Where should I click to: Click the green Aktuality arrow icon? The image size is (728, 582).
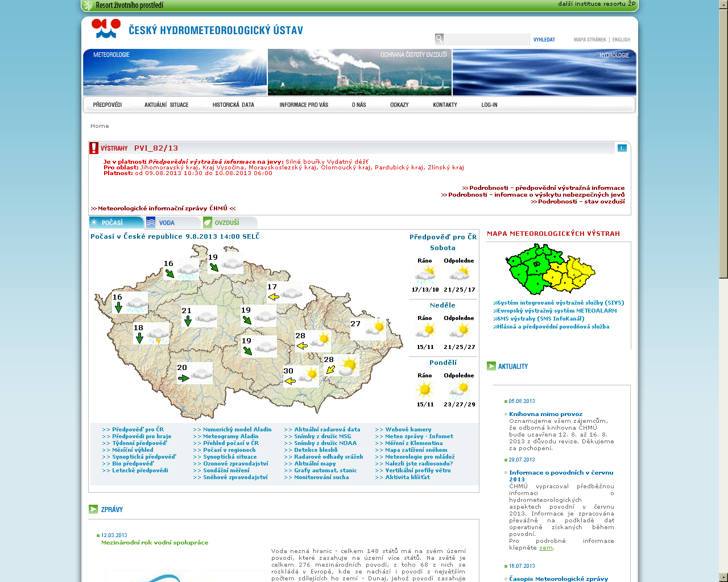[x=491, y=366]
